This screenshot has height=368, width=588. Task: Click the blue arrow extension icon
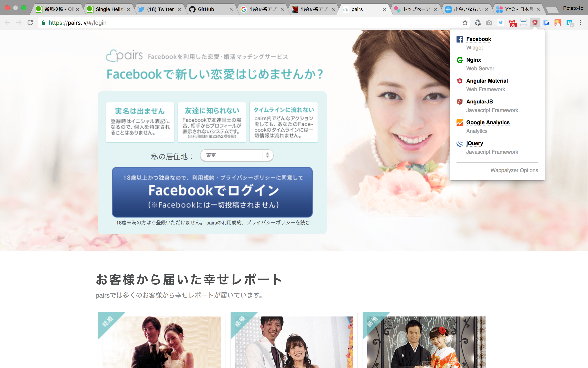546,23
